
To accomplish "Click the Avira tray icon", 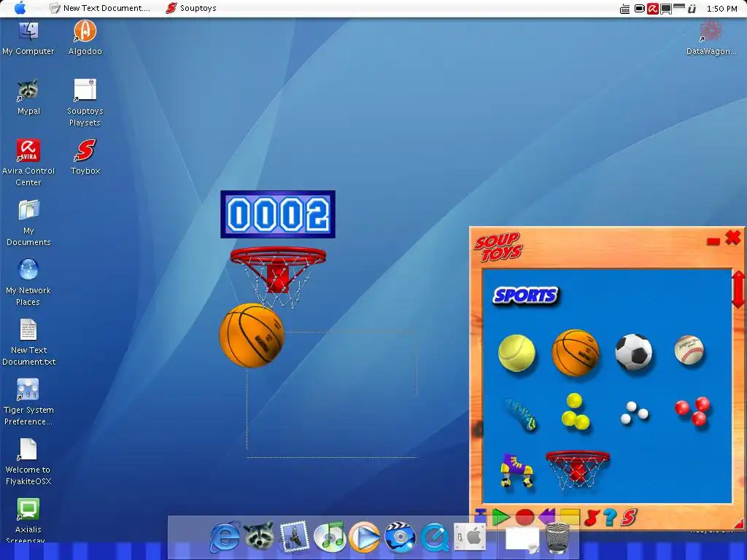I will coord(653,9).
